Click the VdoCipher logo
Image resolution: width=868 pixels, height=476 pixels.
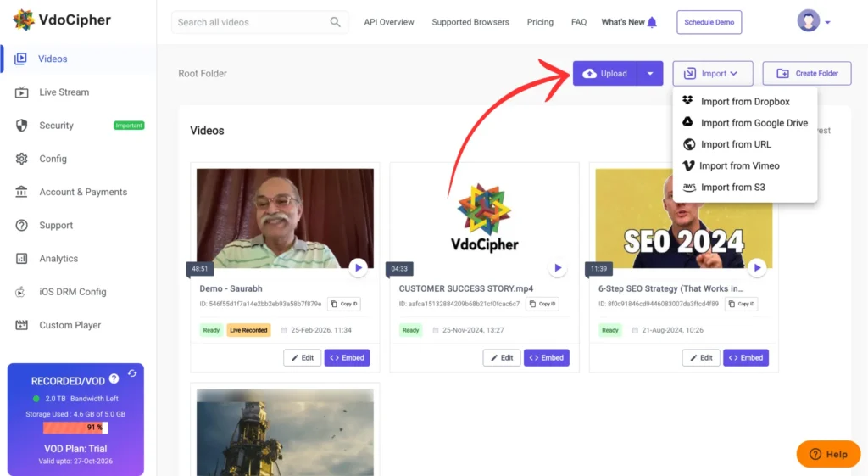[61, 20]
